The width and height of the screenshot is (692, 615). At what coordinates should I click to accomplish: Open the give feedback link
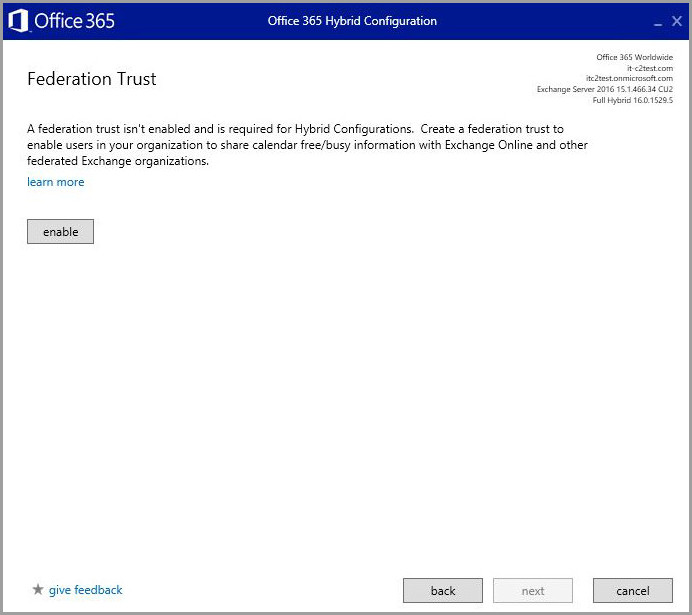pyautogui.click(x=86, y=590)
